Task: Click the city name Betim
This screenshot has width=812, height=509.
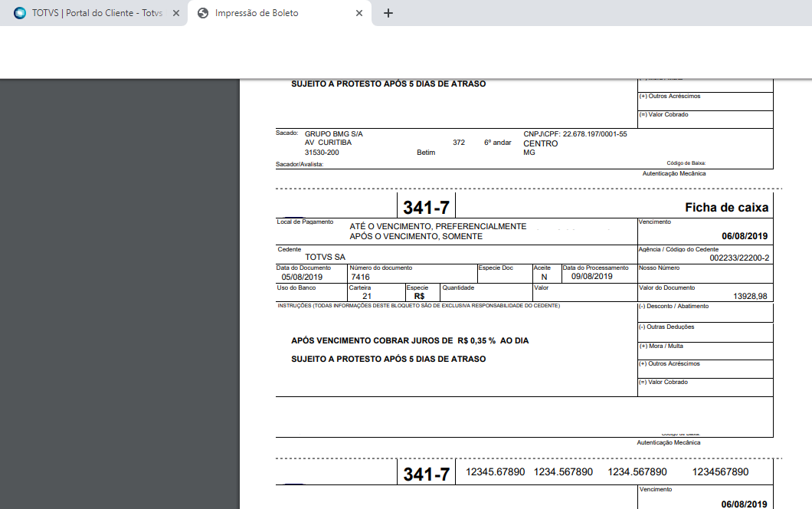Action: click(x=426, y=153)
